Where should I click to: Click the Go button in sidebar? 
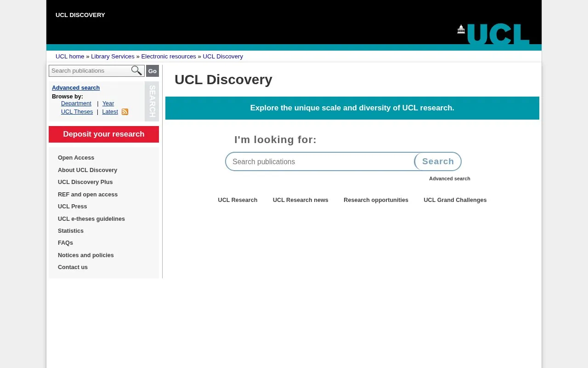point(153,71)
